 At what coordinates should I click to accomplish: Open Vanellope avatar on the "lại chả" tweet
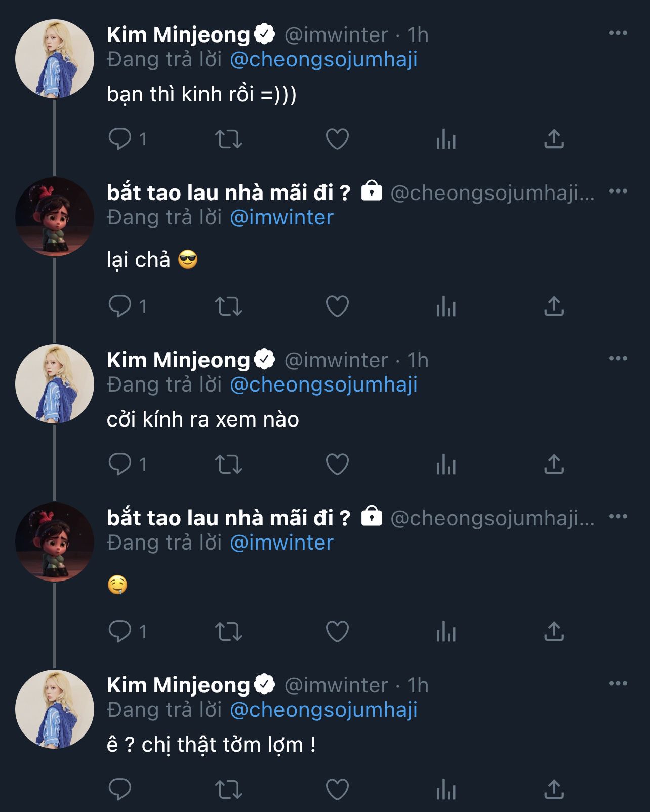click(55, 217)
